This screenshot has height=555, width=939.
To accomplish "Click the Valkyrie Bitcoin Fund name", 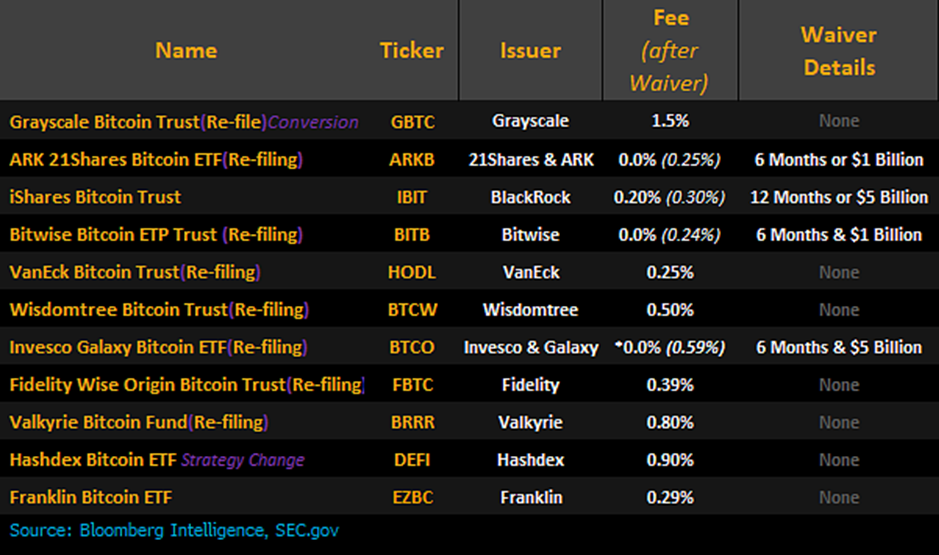I will click(x=138, y=422).
